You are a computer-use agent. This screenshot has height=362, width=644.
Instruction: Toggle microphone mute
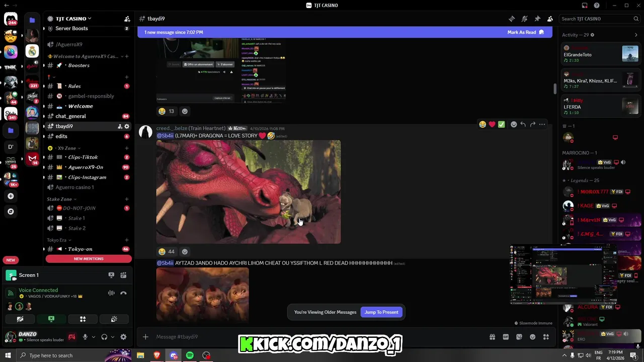(86, 337)
